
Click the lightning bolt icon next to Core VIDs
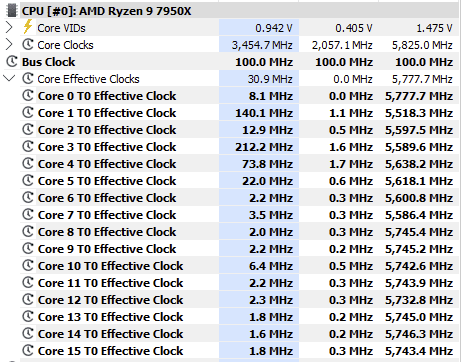coord(28,27)
